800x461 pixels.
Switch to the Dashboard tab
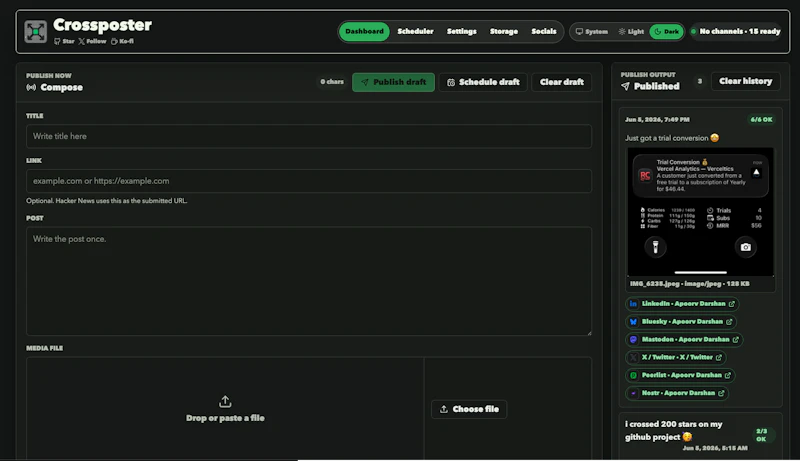(x=364, y=32)
